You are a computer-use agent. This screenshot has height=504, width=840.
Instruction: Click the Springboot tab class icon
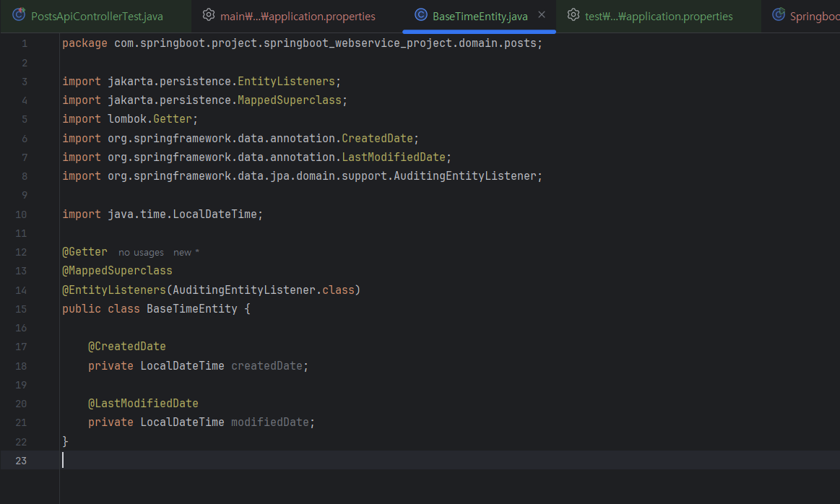click(779, 15)
